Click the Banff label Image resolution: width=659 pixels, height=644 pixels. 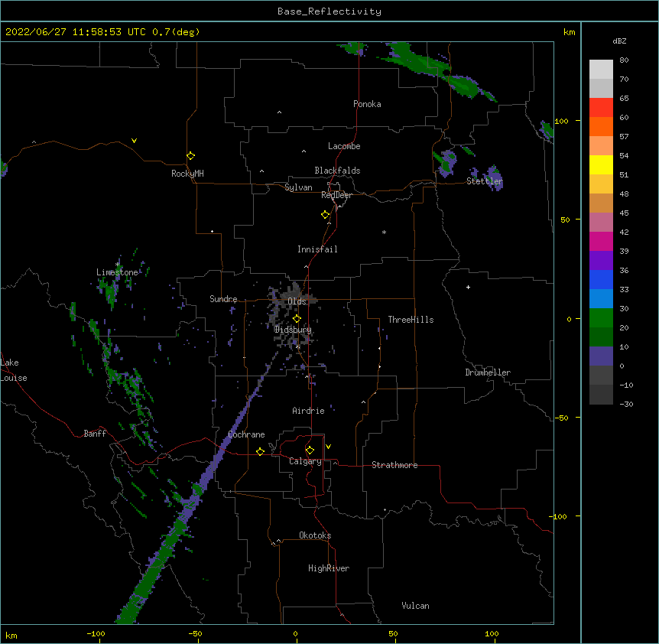point(95,434)
